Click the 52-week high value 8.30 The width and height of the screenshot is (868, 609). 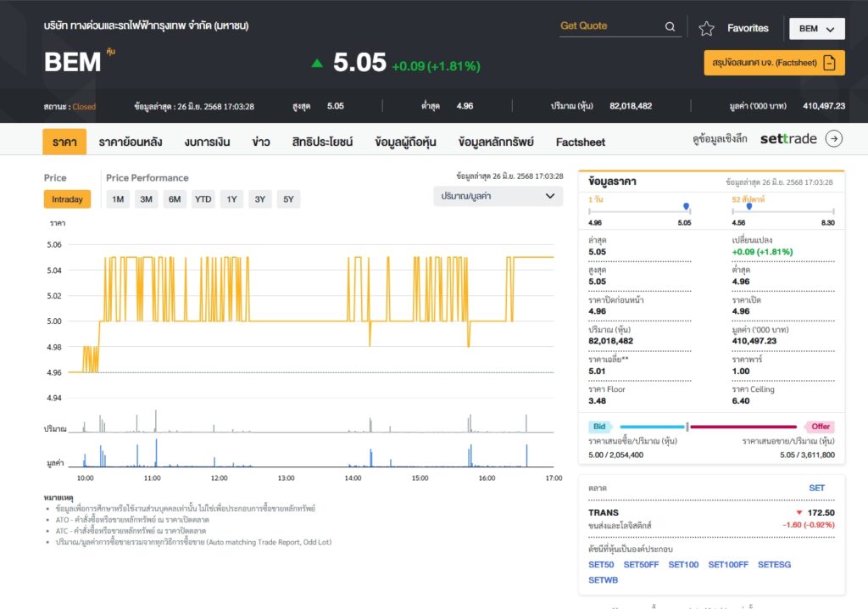(x=827, y=223)
